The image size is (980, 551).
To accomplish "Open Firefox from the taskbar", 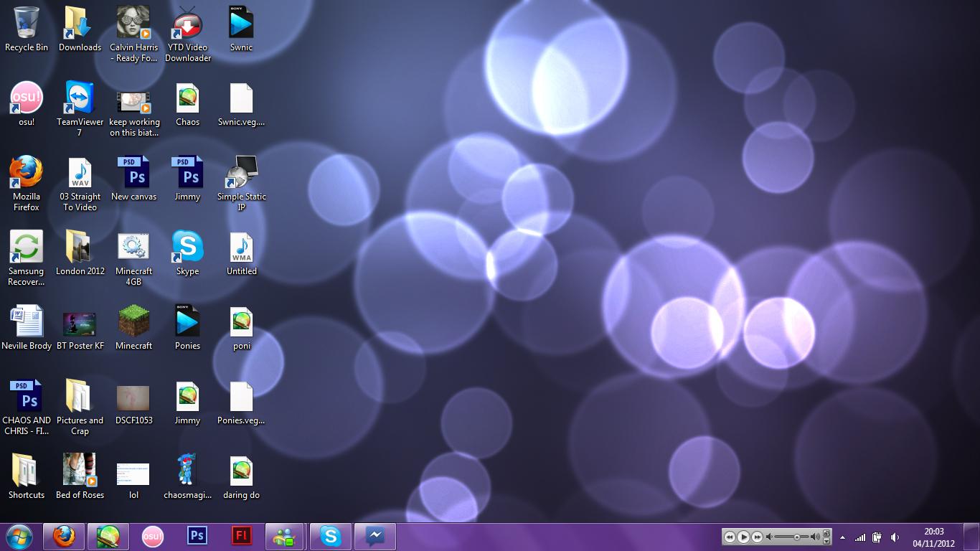I will coord(64,537).
